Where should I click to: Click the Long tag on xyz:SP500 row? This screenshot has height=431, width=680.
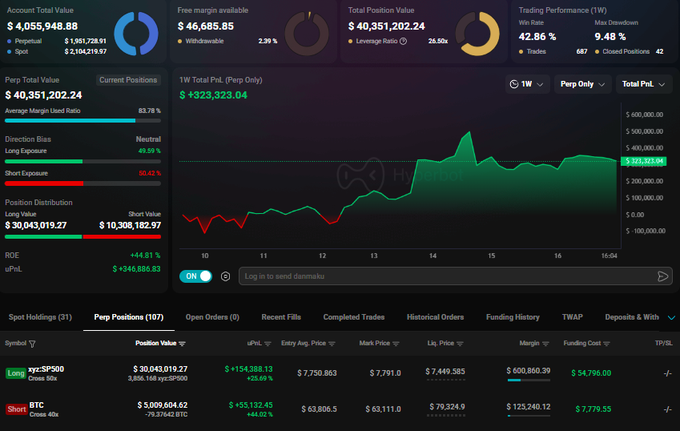[x=16, y=373]
